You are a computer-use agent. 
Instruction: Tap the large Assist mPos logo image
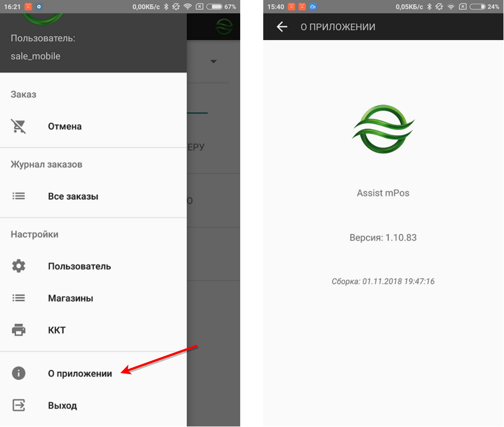point(383,129)
